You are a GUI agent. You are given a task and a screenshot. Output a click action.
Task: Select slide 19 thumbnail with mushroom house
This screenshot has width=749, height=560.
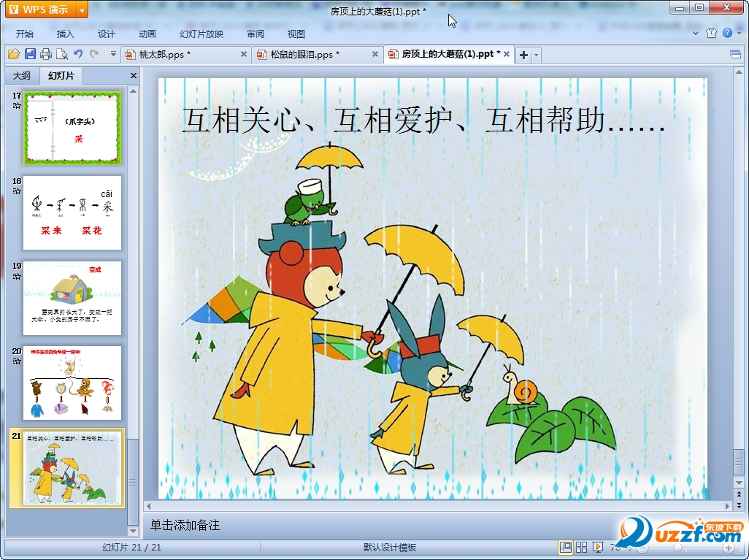pyautogui.click(x=72, y=298)
